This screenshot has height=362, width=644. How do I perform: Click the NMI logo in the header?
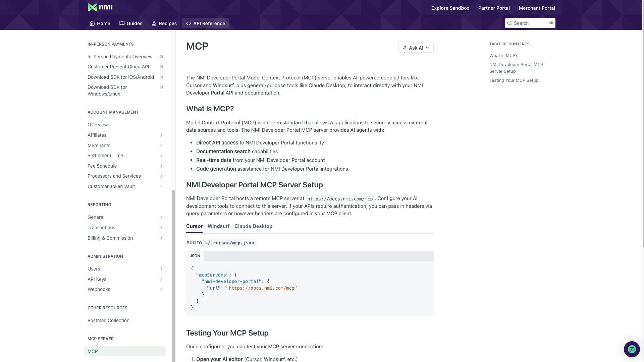click(x=100, y=7)
